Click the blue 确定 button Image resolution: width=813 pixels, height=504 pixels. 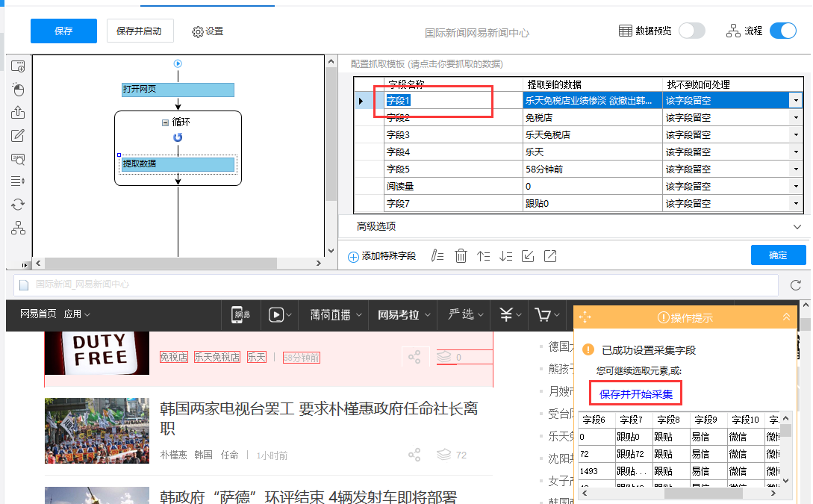pos(778,255)
